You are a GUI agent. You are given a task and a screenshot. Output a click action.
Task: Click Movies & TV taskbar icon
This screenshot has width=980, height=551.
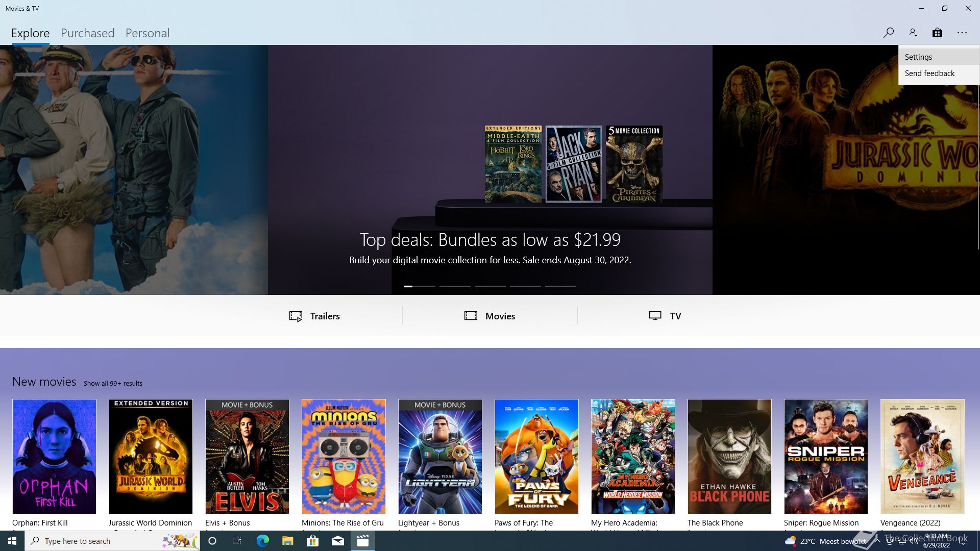click(363, 541)
